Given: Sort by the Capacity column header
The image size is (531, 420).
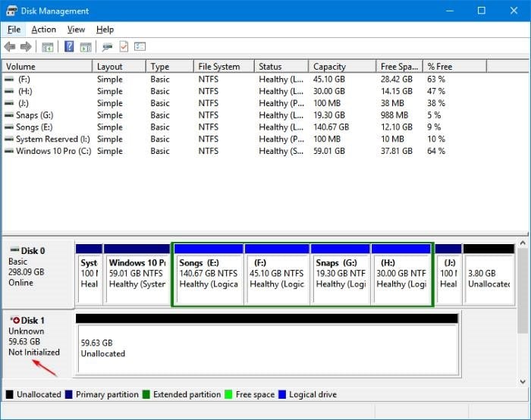Looking at the screenshot, I should click(342, 66).
